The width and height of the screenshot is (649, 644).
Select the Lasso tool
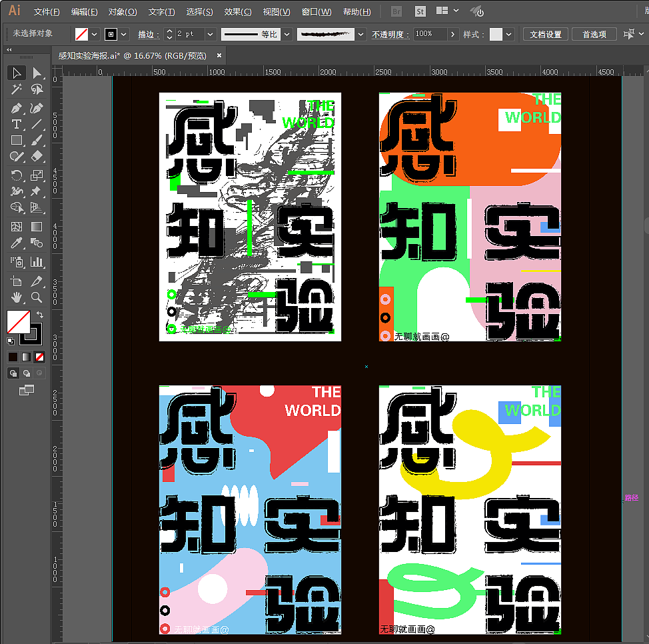coord(37,89)
